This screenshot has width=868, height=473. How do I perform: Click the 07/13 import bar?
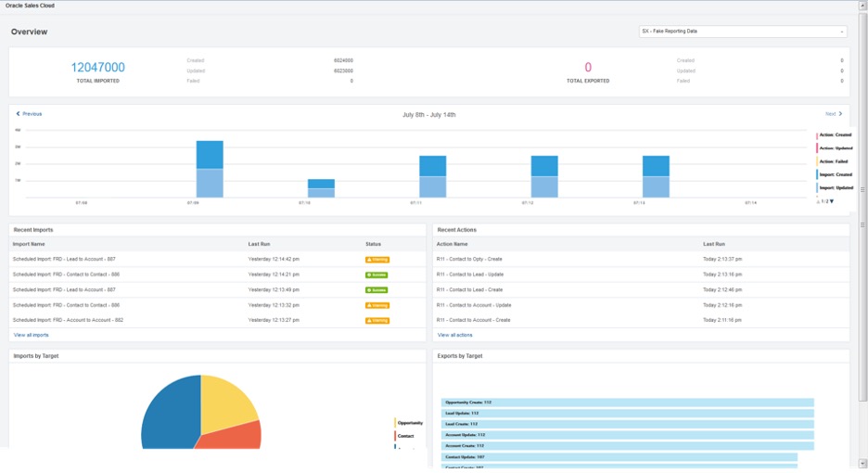(x=656, y=177)
